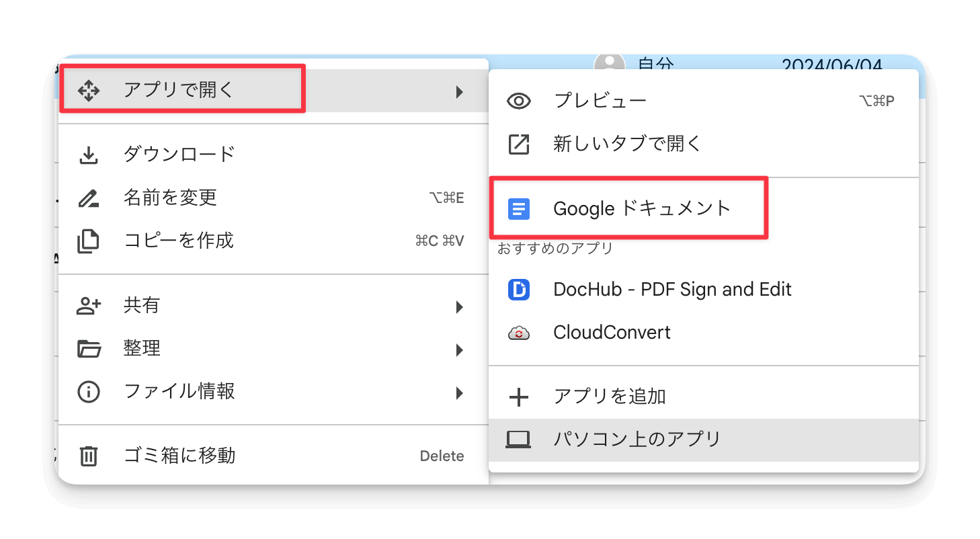
Task: Click the rename pencil icon
Action: tap(89, 198)
